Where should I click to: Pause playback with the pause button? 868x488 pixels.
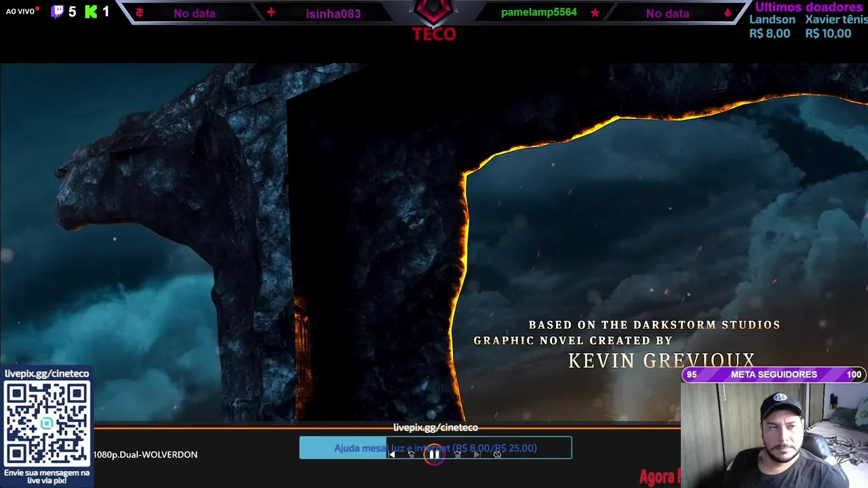(x=434, y=455)
